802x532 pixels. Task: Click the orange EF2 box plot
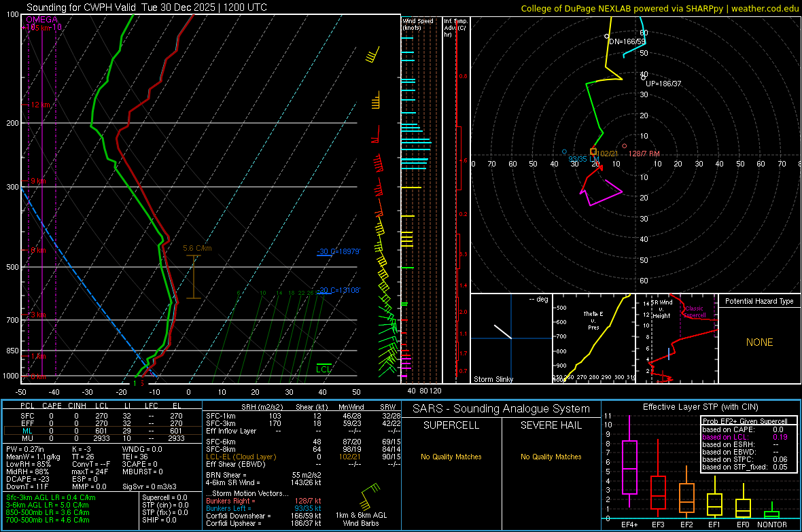coord(686,498)
